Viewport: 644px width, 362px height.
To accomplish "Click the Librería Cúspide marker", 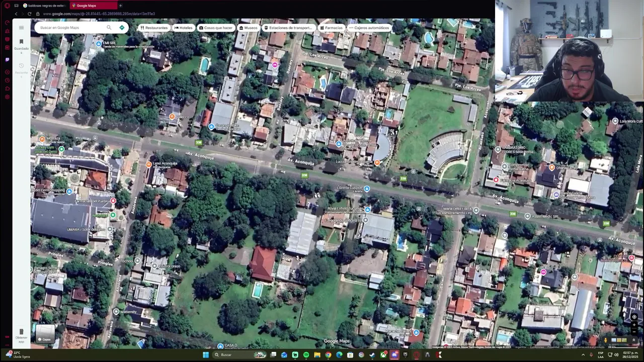I will point(367,189).
